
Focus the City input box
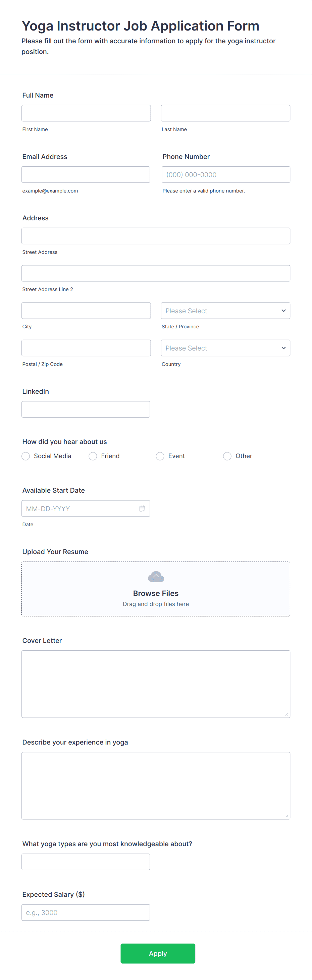pyautogui.click(x=86, y=311)
